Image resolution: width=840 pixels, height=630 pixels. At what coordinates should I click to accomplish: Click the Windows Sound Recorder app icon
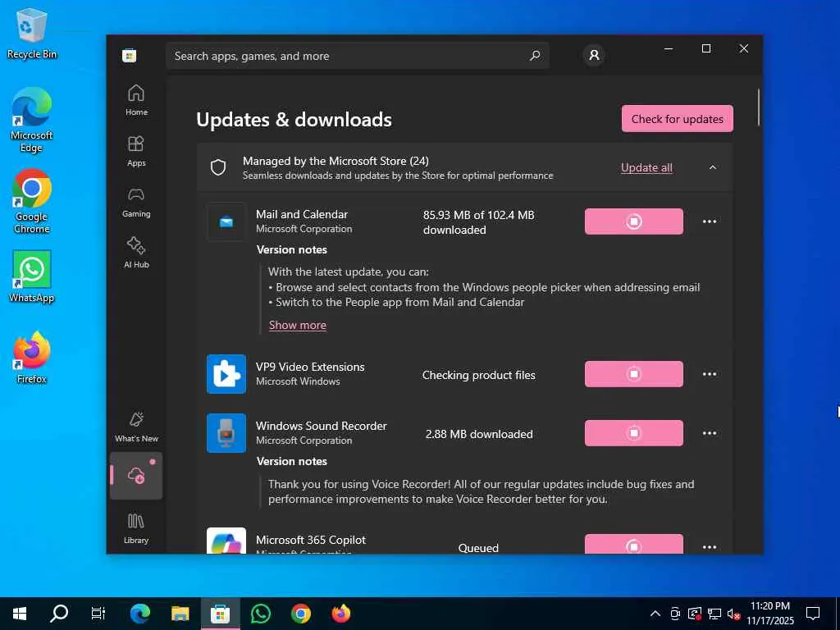[x=226, y=433]
